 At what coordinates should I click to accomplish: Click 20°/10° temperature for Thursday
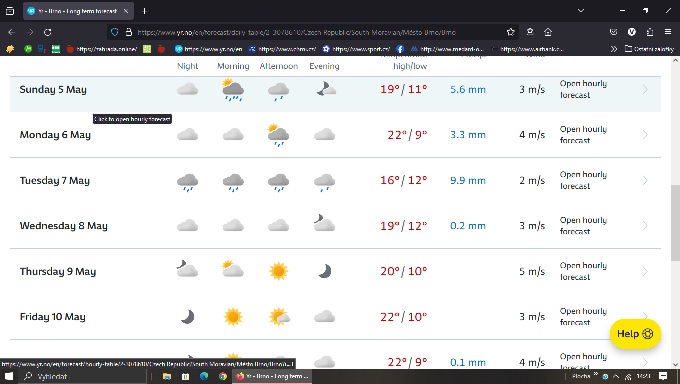(x=404, y=271)
